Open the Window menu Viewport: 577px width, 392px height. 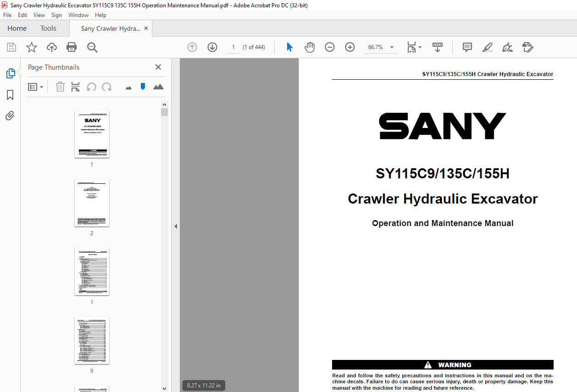click(78, 15)
